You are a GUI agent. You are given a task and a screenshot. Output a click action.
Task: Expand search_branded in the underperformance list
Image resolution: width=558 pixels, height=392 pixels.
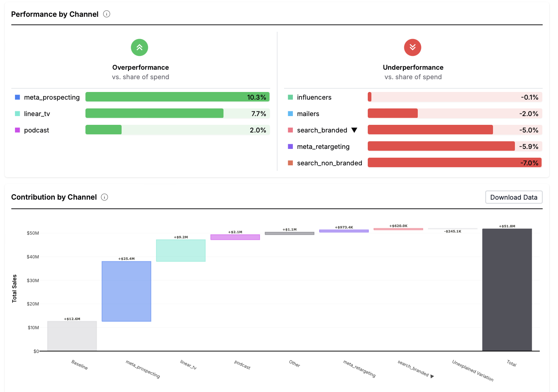[354, 130]
